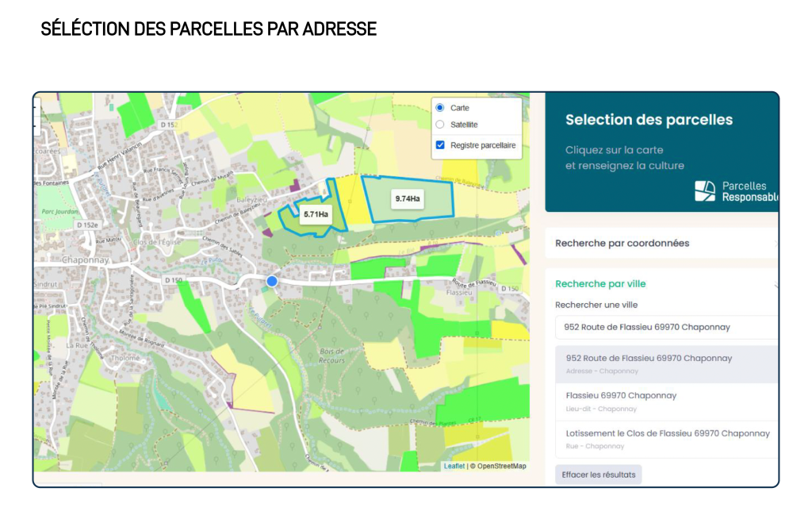Screen dimensions: 812x515
Task: Select the Carte map mode
Action: point(441,107)
